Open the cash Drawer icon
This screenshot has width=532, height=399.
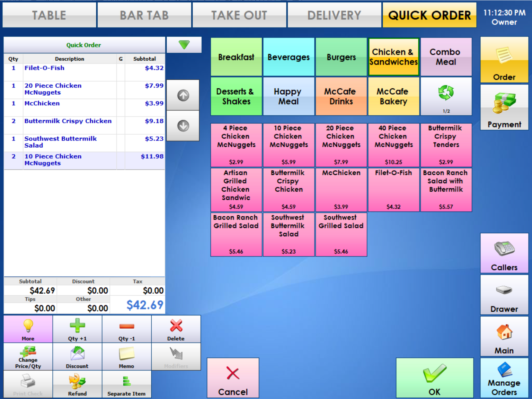click(504, 295)
